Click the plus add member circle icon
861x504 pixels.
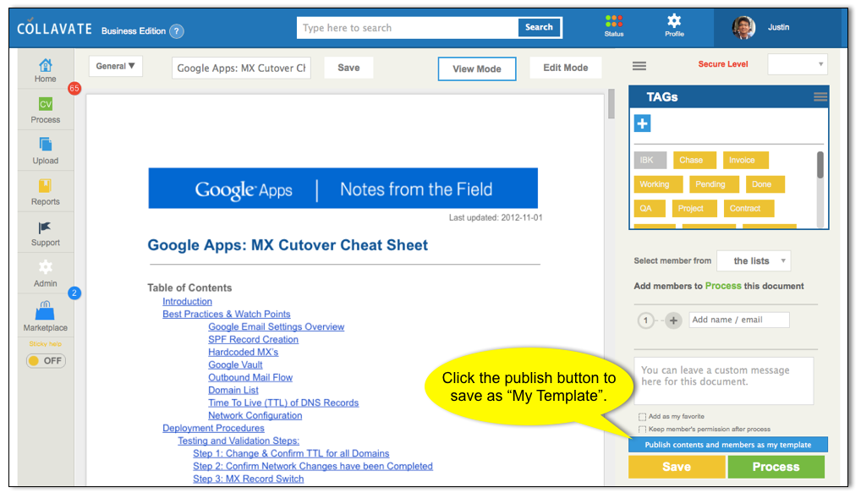click(673, 320)
